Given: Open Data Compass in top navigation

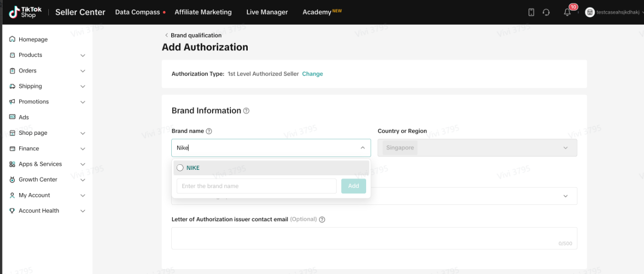Looking at the screenshot, I should (137, 12).
